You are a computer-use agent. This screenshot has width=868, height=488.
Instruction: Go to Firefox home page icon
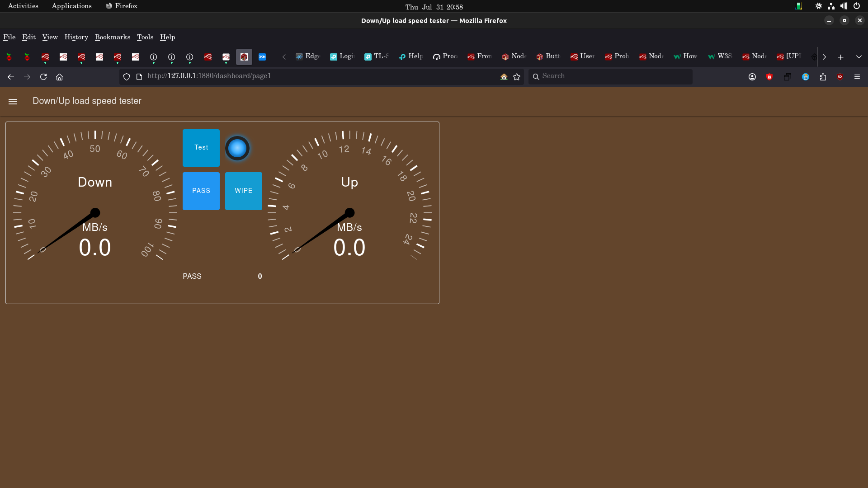click(x=59, y=77)
